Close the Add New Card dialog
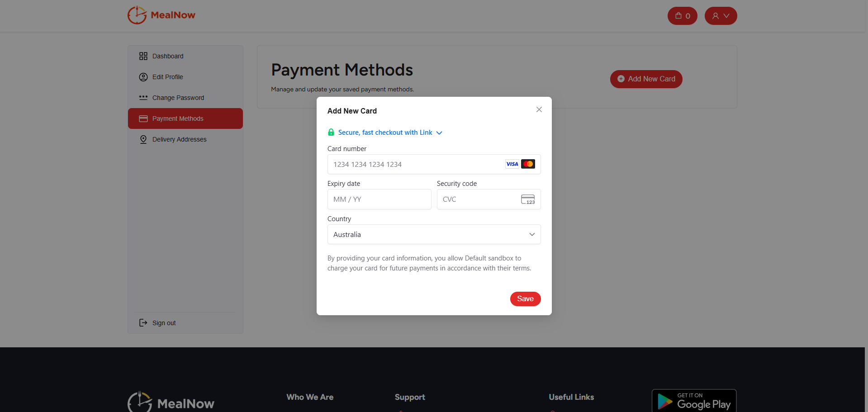This screenshot has width=868, height=412. 539,109
